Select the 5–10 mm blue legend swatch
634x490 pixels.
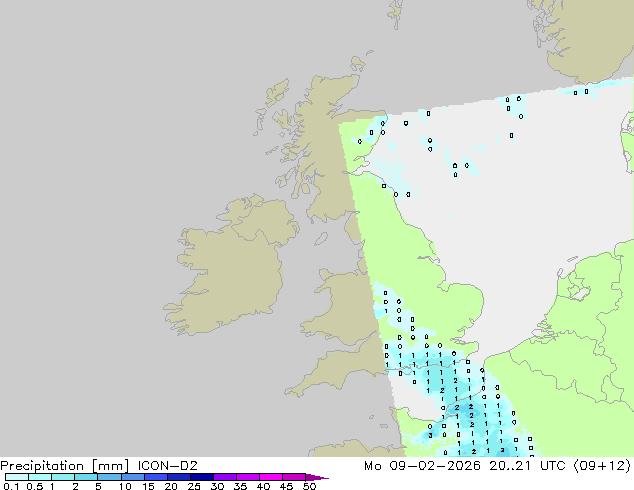pos(110,477)
